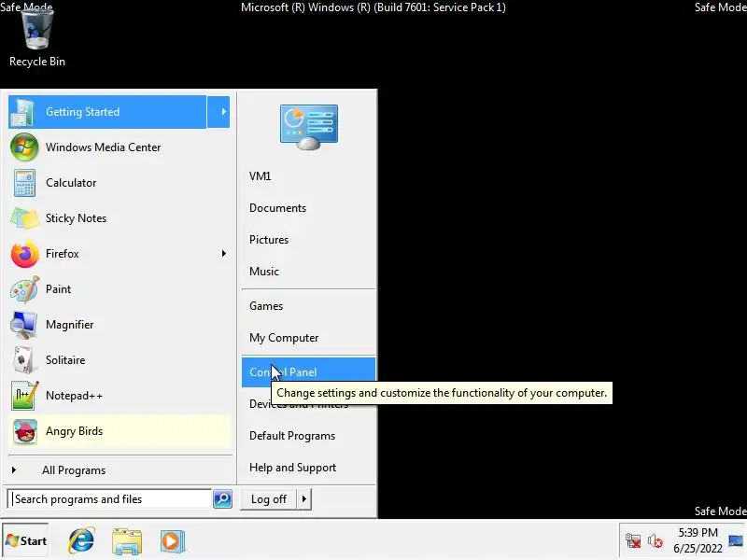Open the shutdown options arrow beside Log off
The width and height of the screenshot is (747, 560).
[304, 499]
